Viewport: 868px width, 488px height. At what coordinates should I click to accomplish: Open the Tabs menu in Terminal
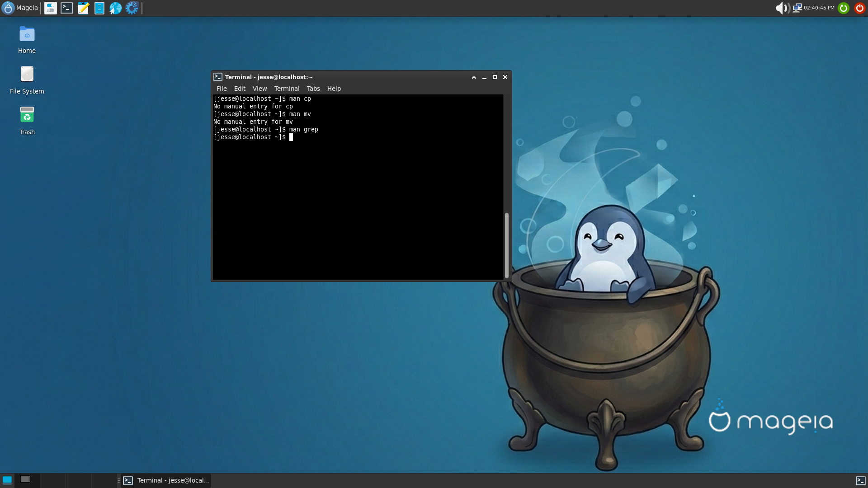(313, 89)
